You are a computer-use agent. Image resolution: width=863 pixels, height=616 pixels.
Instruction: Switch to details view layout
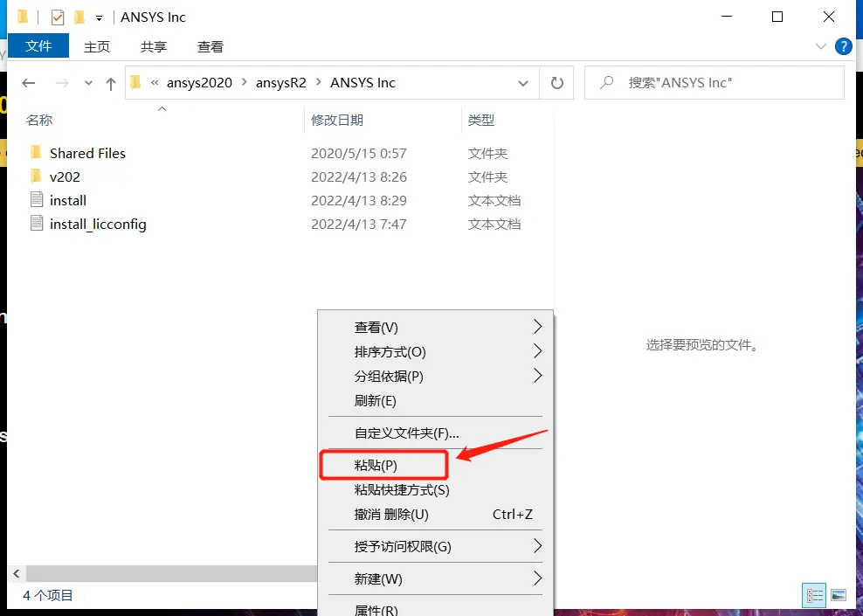click(815, 595)
